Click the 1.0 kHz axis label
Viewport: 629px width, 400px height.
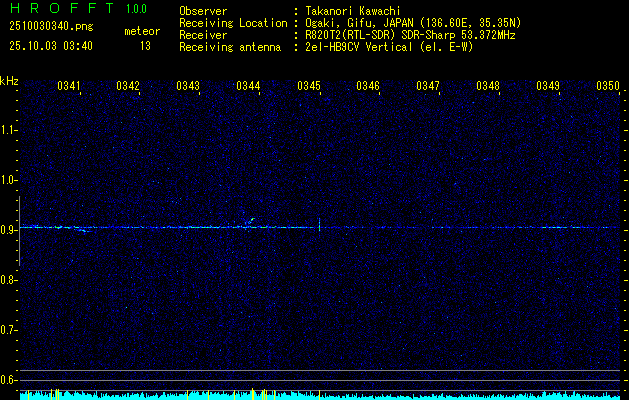[x=9, y=180]
